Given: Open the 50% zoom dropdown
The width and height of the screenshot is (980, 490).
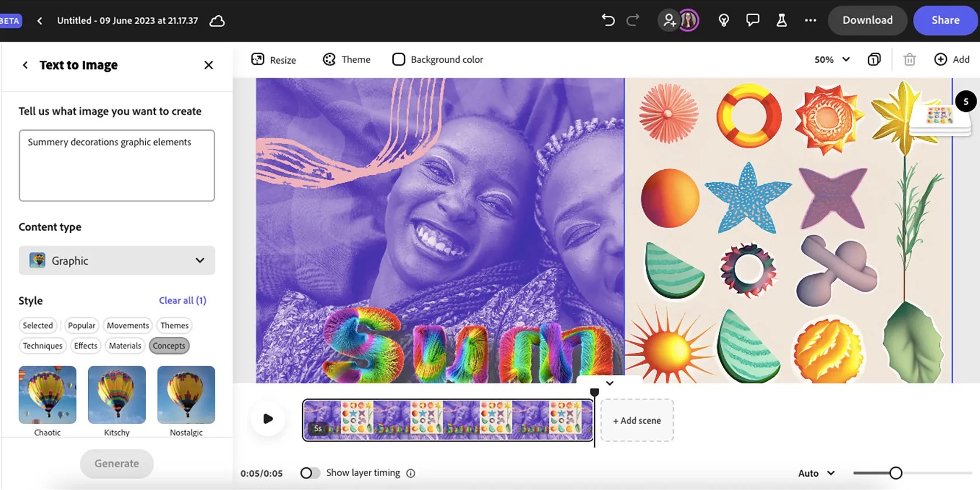Looking at the screenshot, I should tap(832, 60).
